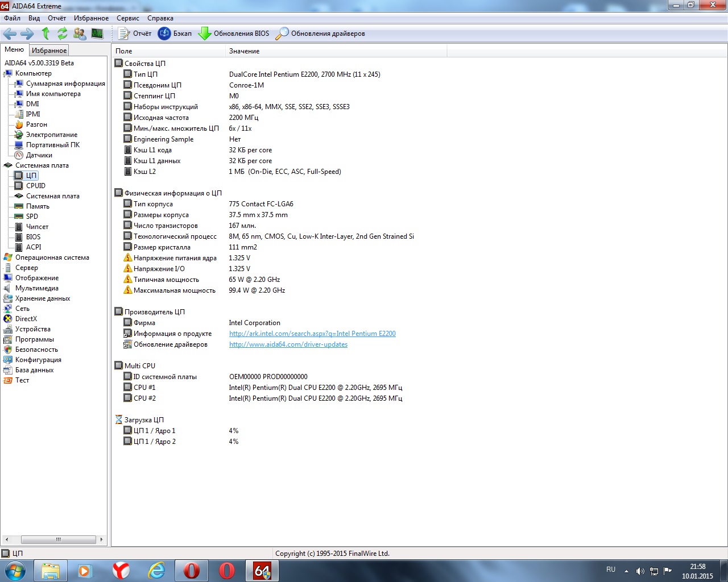Open the Сервис menu
The image size is (728, 582).
tap(128, 18)
